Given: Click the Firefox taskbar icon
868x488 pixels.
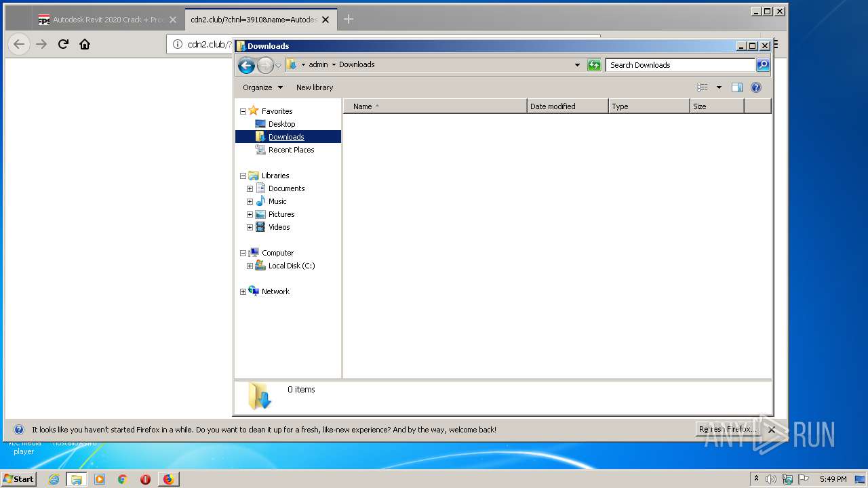Looking at the screenshot, I should 168,479.
